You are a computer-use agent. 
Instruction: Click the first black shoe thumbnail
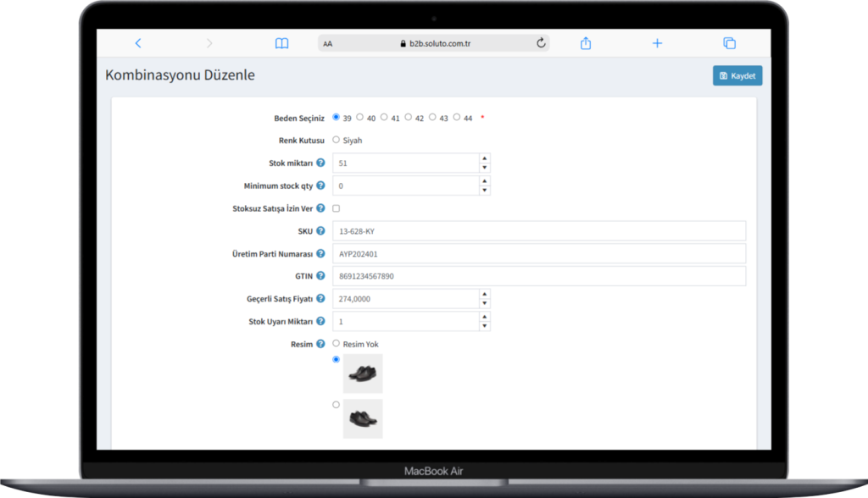pyautogui.click(x=363, y=373)
